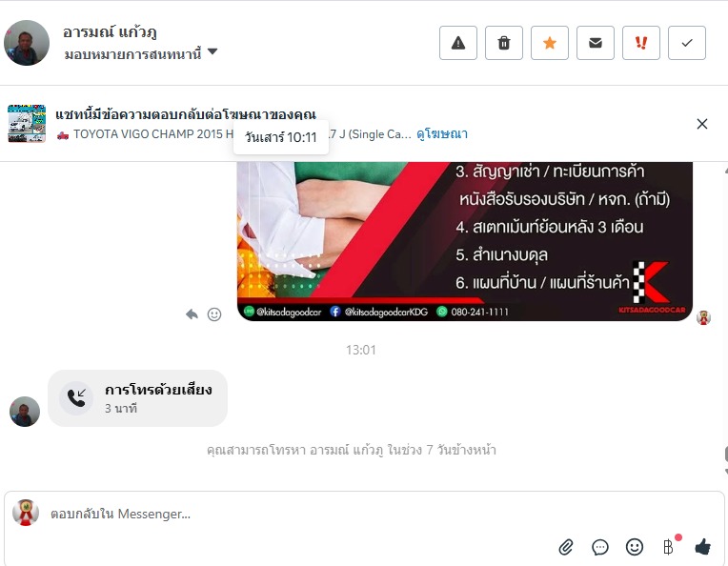The image size is (728, 566).
Task: Toggle the orange star follow-up marker
Action: [x=549, y=43]
